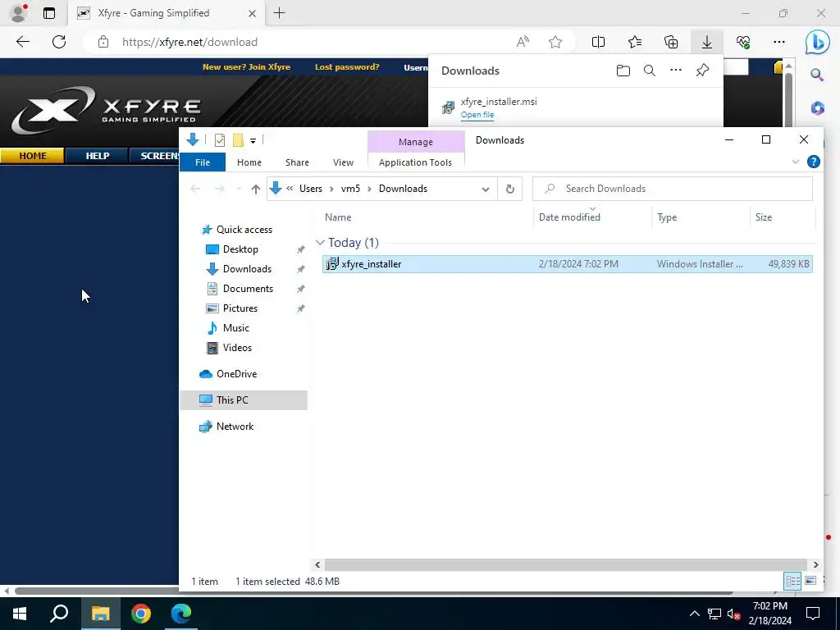Open the Windows Start menu
Image resolution: width=840 pixels, height=630 pixels.
pos(20,614)
